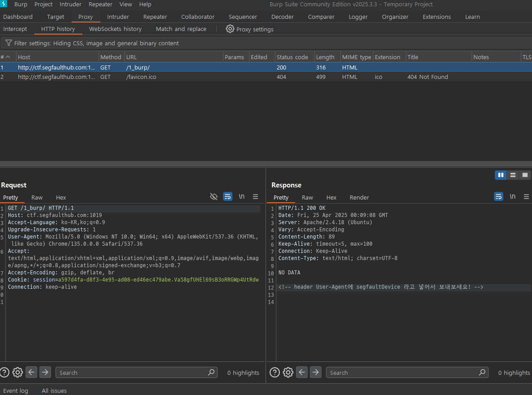Click help icon below Response pane

point(275,372)
